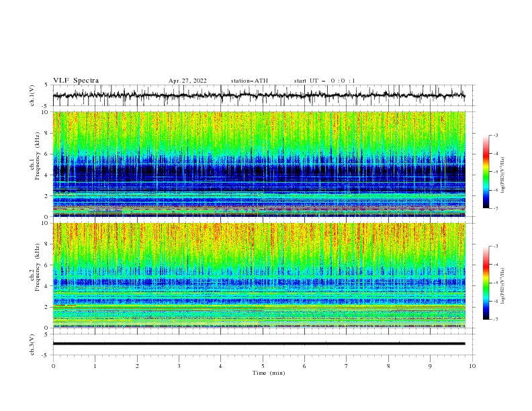The height and width of the screenshot is (411, 532).
Task: Click the date text "Apr. 27, 2022"
Action: pos(187,81)
